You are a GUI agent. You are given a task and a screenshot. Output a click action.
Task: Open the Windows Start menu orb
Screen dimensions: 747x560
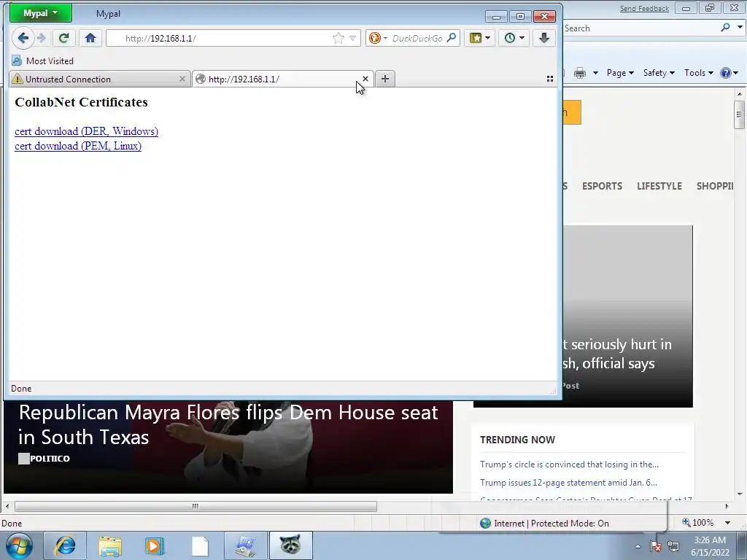pyautogui.click(x=19, y=545)
